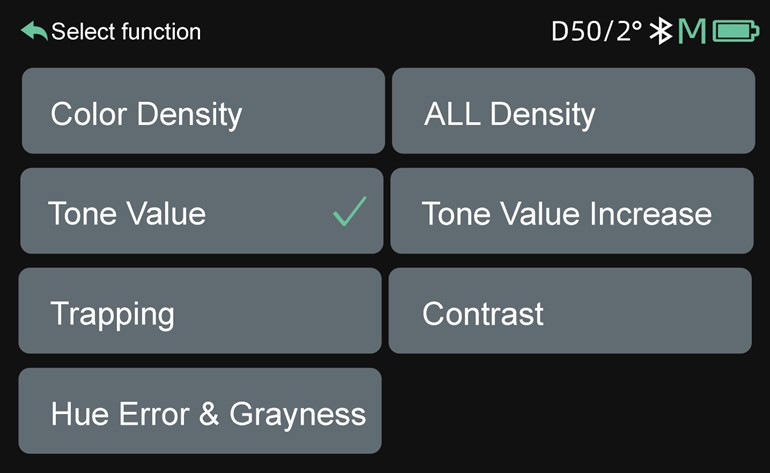Image resolution: width=770 pixels, height=473 pixels.
Task: Tap the D50/2° illuminant observer indicator
Action: (x=596, y=31)
